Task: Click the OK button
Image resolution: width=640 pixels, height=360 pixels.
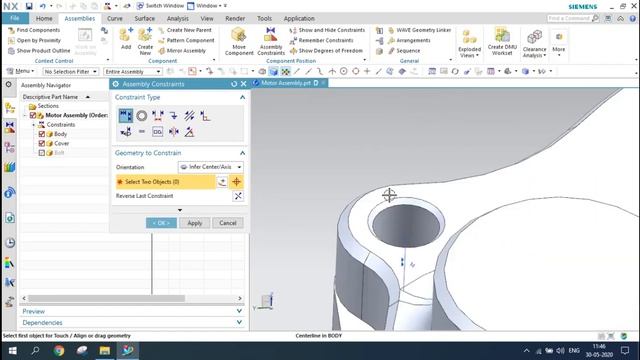Action: click(161, 223)
